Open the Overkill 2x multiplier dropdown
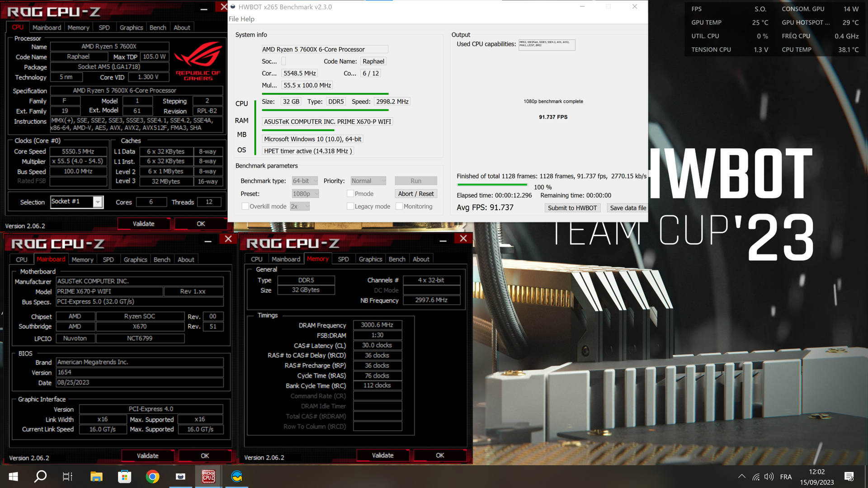Screen dimensions: 868x488 pos(300,206)
